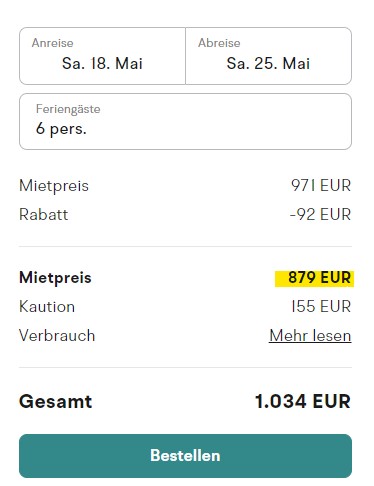Click the Mehr lesen link
This screenshot has height=486, width=374.
310,335
